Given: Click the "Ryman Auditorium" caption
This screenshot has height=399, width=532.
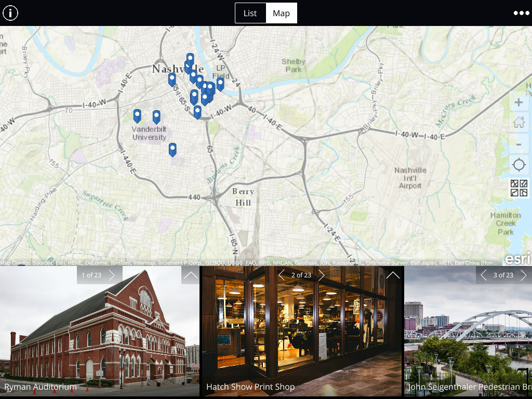Looking at the screenshot, I should pos(41,387).
